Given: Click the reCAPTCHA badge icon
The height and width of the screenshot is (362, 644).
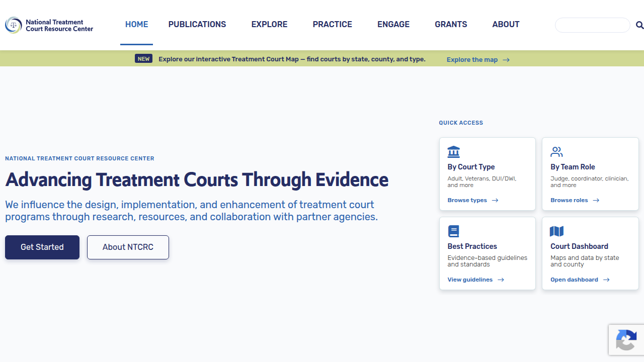Looking at the screenshot, I should [x=626, y=340].
